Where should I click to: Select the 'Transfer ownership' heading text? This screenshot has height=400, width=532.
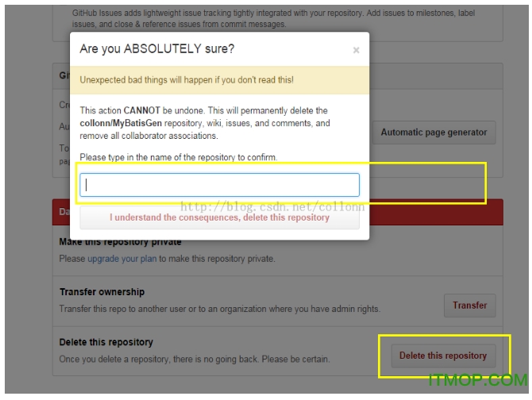(x=102, y=292)
